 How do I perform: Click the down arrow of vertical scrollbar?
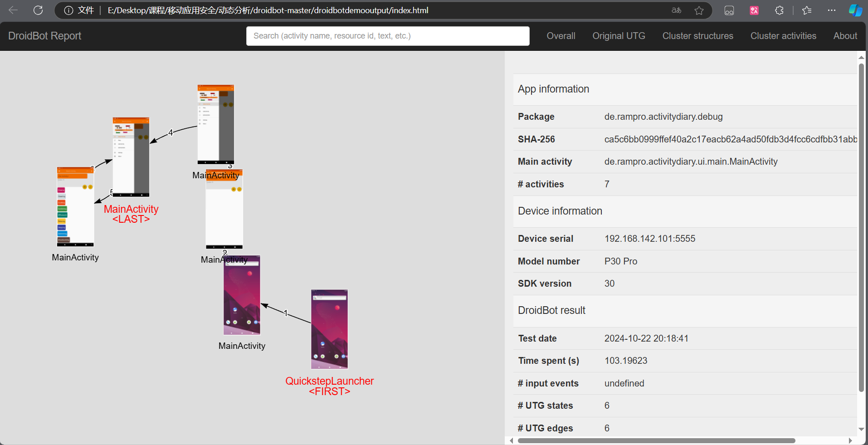point(861,429)
